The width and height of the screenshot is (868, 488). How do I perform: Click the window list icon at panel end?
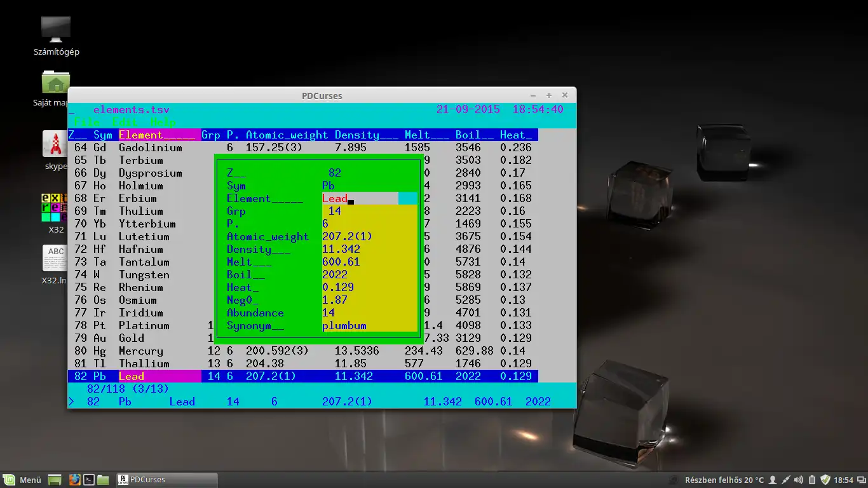(860, 480)
